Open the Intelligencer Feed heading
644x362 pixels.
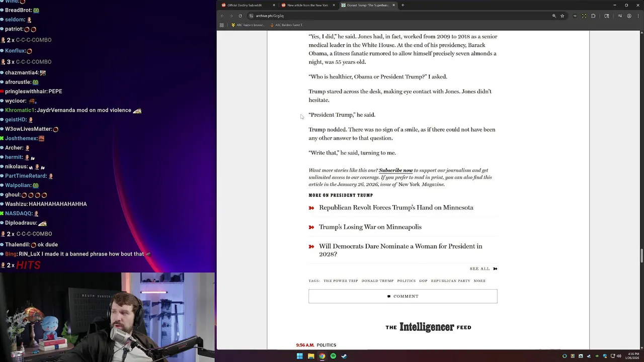click(x=428, y=327)
